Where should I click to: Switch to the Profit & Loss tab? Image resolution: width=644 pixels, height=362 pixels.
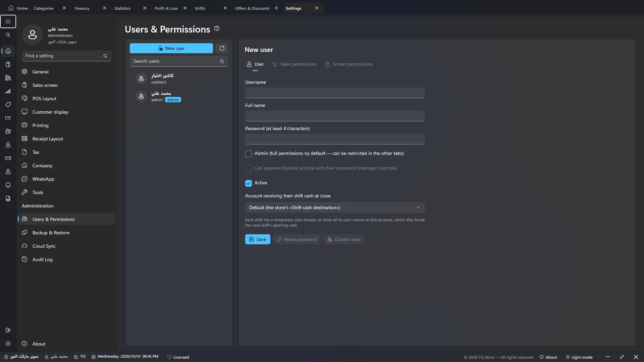pyautogui.click(x=166, y=8)
